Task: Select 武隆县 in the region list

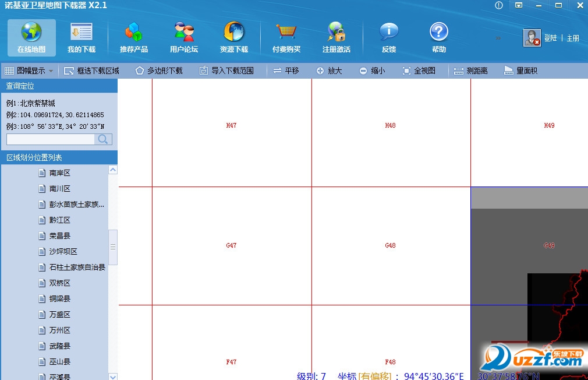Action: point(54,347)
